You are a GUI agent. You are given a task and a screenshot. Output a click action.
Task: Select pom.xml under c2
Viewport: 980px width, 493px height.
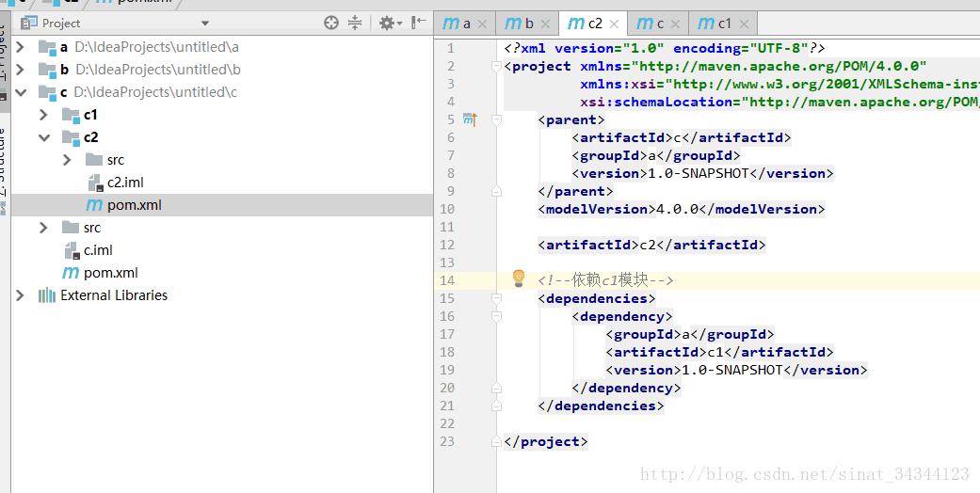(135, 205)
